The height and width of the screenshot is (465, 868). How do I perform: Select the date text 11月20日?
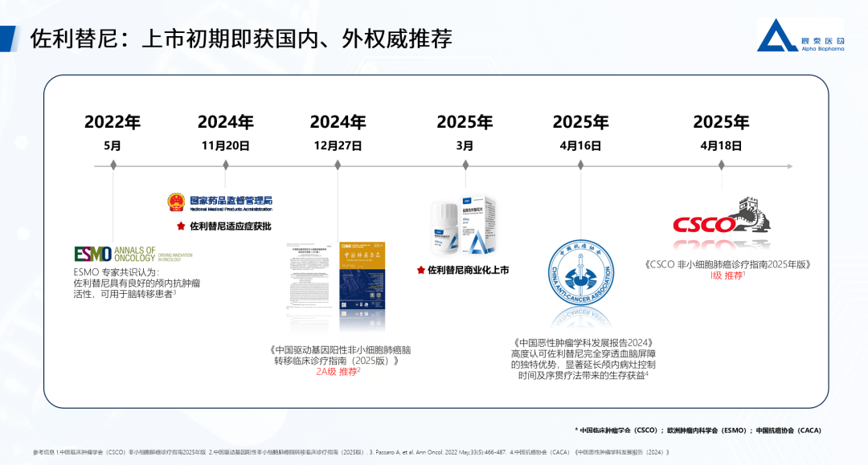[225, 146]
